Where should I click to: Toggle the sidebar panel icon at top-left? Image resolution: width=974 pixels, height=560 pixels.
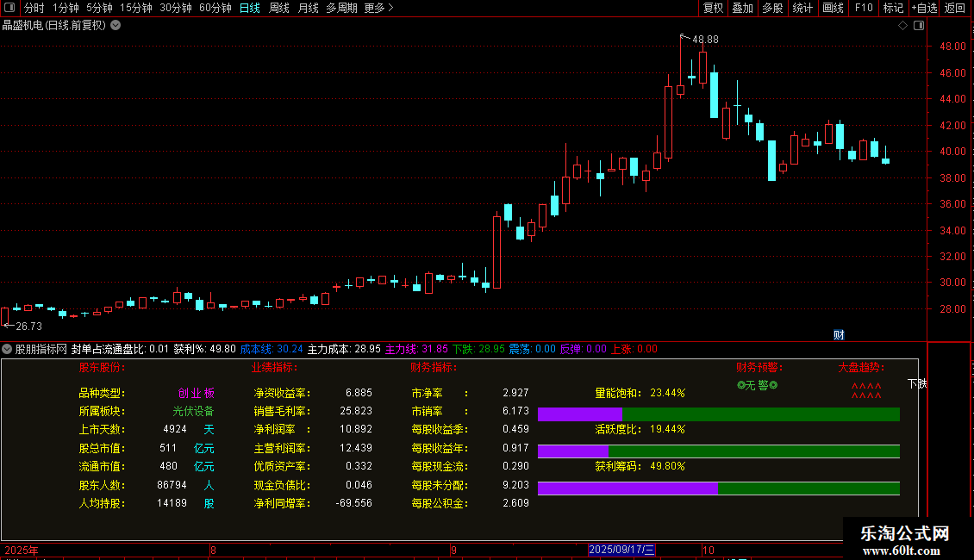(9, 8)
